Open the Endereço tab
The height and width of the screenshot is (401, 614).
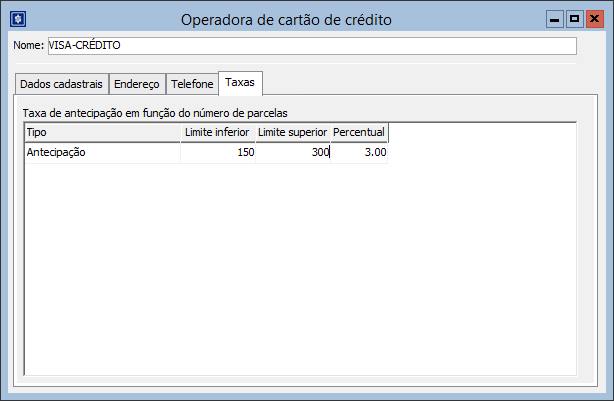click(x=137, y=84)
